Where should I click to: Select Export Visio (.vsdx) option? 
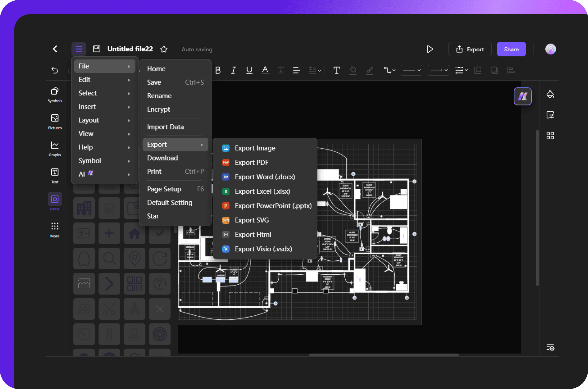click(263, 249)
